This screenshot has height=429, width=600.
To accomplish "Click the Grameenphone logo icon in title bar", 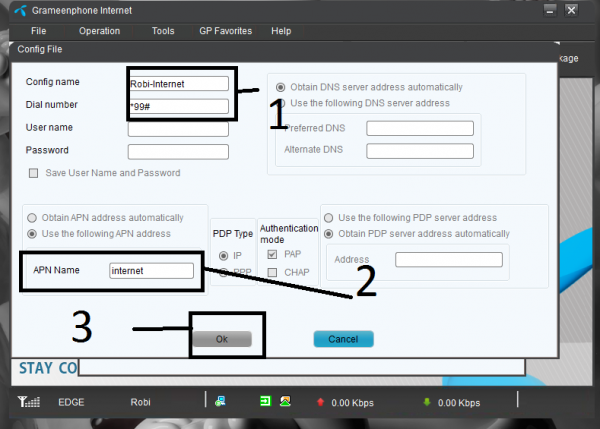I will click(21, 11).
